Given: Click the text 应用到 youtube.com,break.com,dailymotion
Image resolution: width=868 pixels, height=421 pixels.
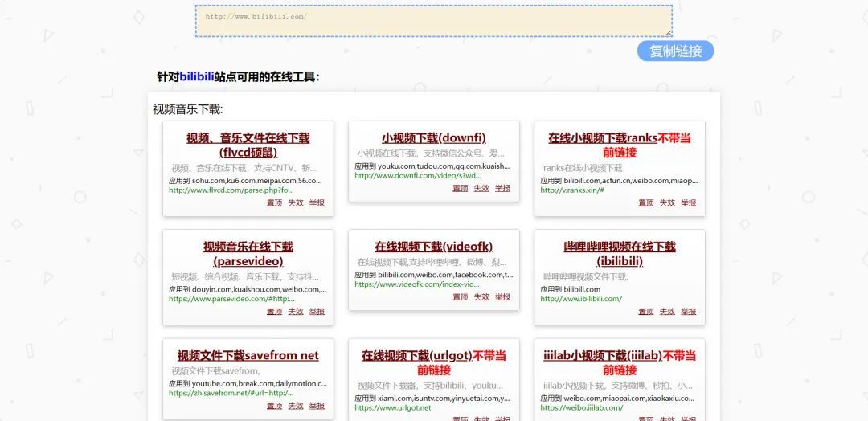Looking at the screenshot, I should click(248, 383).
